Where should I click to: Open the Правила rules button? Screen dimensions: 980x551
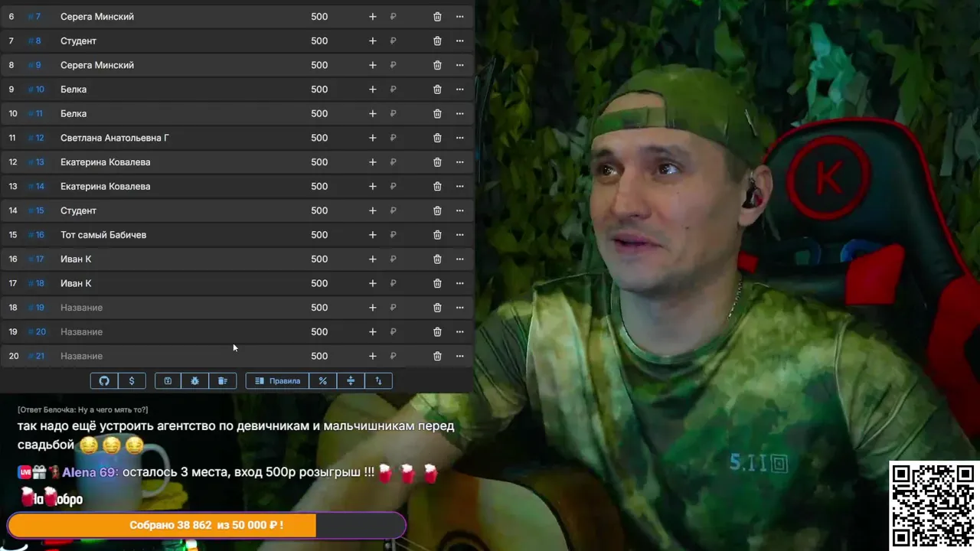point(277,380)
